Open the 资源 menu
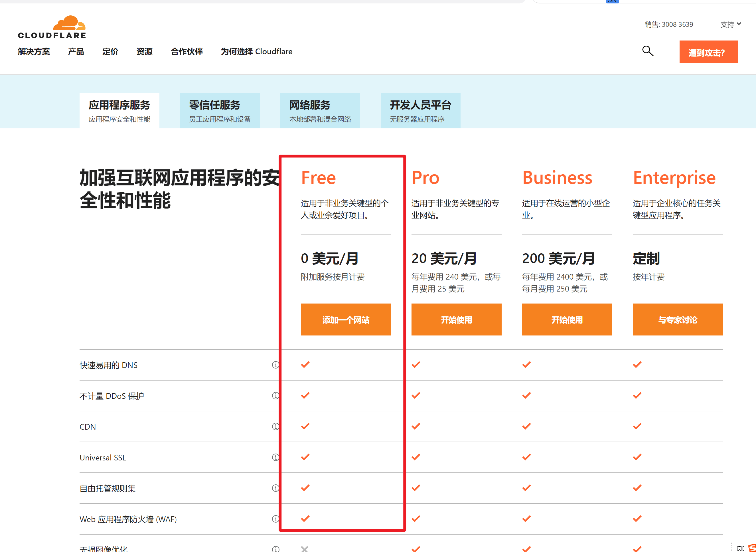This screenshot has width=756, height=552. (x=144, y=51)
